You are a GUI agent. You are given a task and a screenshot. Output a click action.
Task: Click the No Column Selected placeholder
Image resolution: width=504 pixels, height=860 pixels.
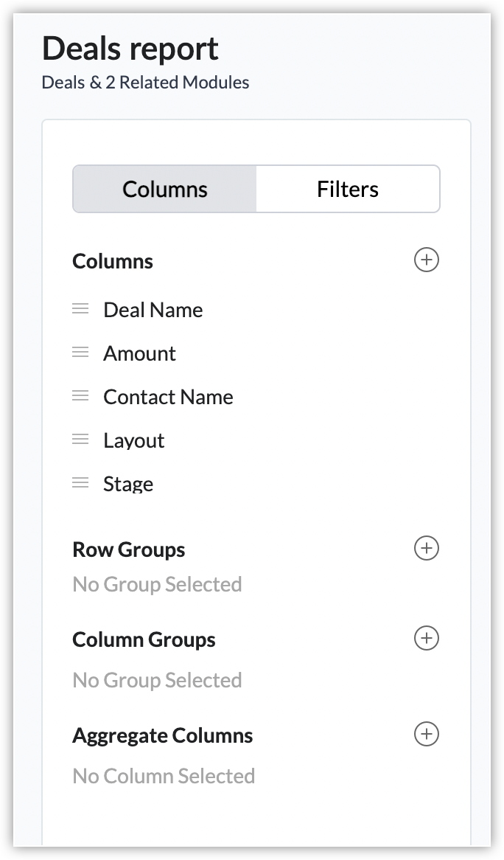coord(164,776)
